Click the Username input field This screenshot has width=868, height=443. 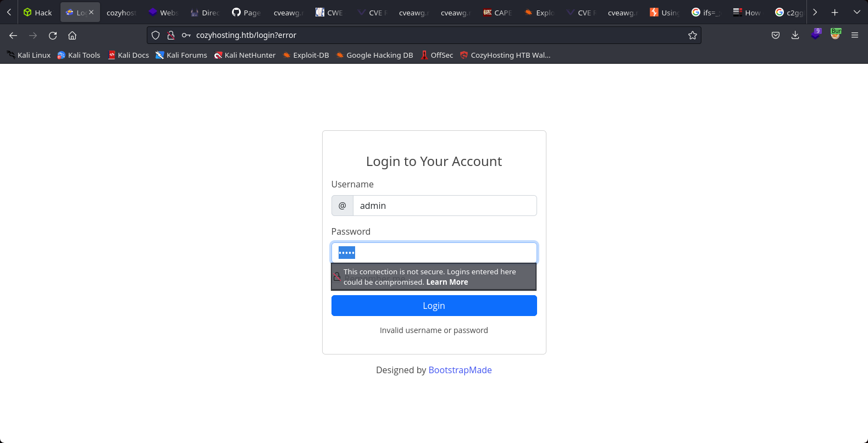(x=445, y=206)
